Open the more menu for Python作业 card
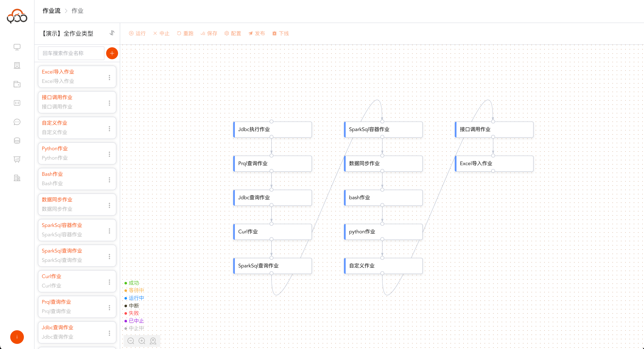The width and height of the screenshot is (644, 349). (109, 154)
